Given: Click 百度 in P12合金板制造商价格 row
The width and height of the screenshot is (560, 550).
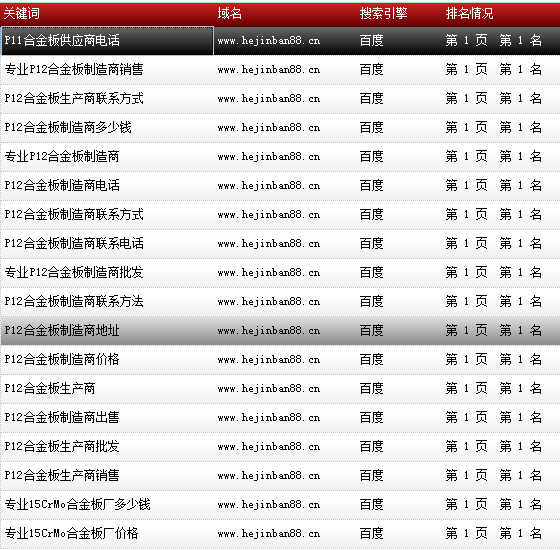Looking at the screenshot, I should (371, 359).
